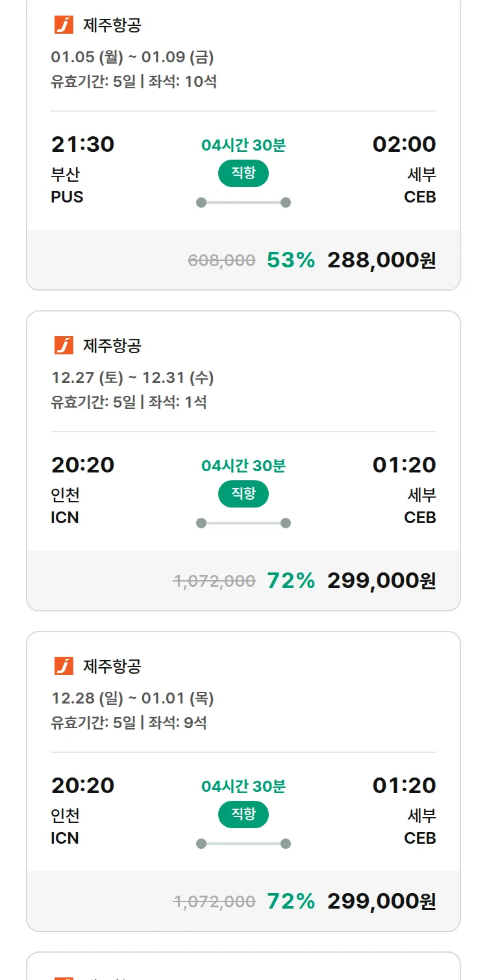Image resolution: width=487 pixels, height=980 pixels.
Task: Click 제주항공 name on first flight card
Action: click(x=112, y=25)
